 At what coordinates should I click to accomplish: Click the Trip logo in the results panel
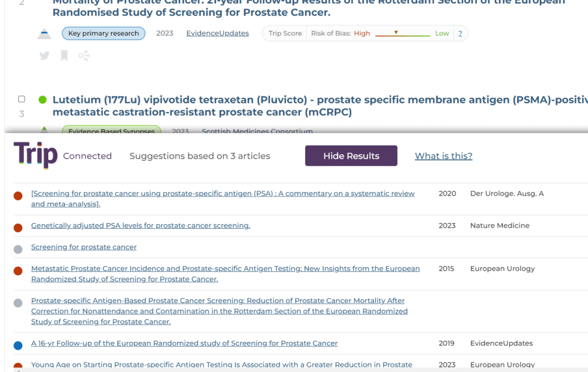coord(36,155)
